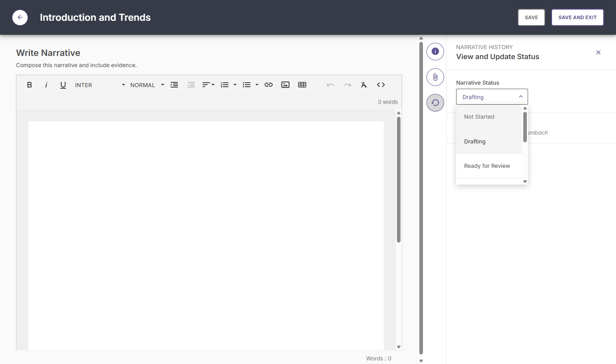Image resolution: width=616 pixels, height=364 pixels.
Task: Click the main page vertical scrollbar
Action: coord(421,198)
